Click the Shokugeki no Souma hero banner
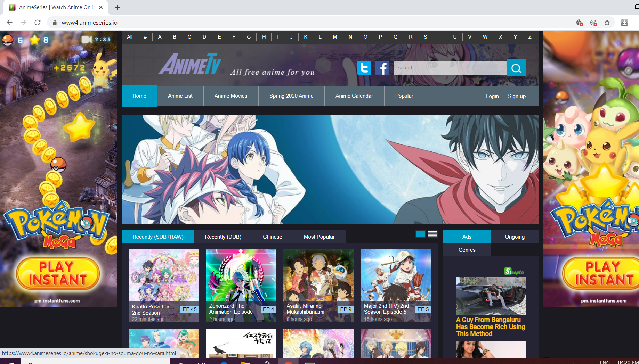This screenshot has width=639, height=364. click(x=330, y=169)
